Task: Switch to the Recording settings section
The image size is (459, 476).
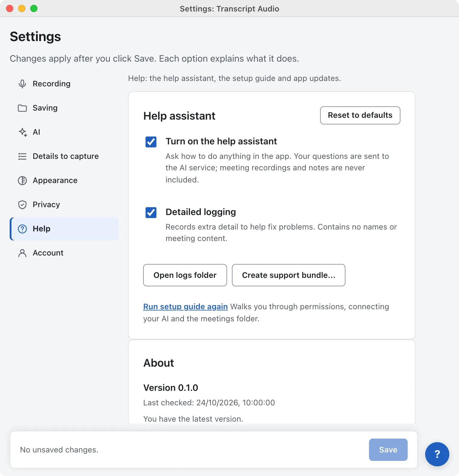Action: tap(64, 84)
